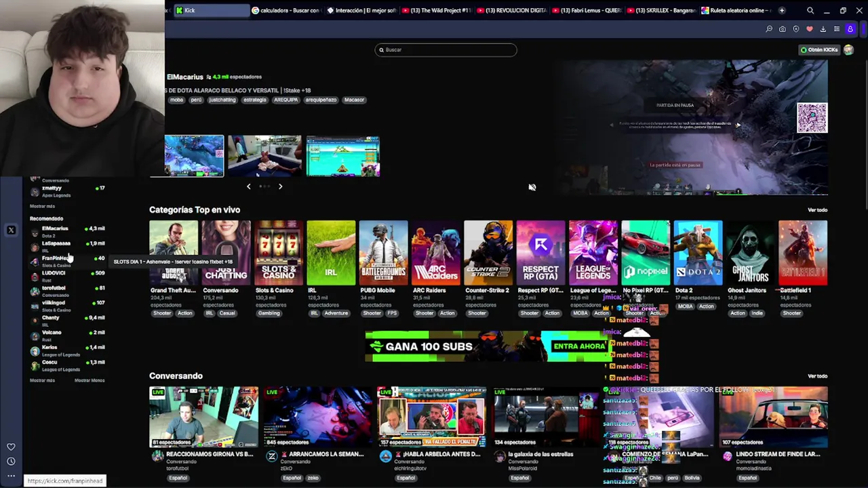Open the easy setup sliders icon
This screenshot has height=488, width=868.
pos(837,29)
